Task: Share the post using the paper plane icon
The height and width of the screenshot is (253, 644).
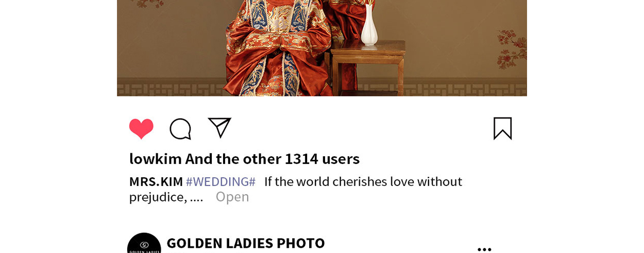Action: [219, 128]
